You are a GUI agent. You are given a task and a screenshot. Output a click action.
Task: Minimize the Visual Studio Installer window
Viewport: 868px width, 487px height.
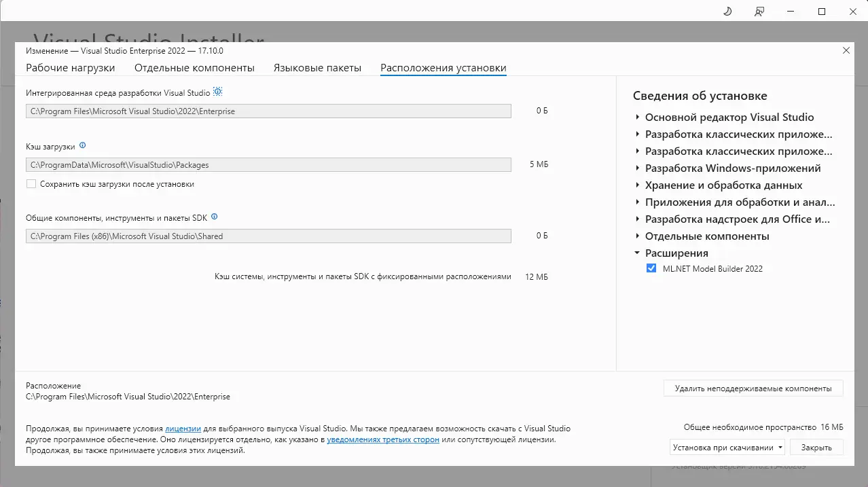791,12
